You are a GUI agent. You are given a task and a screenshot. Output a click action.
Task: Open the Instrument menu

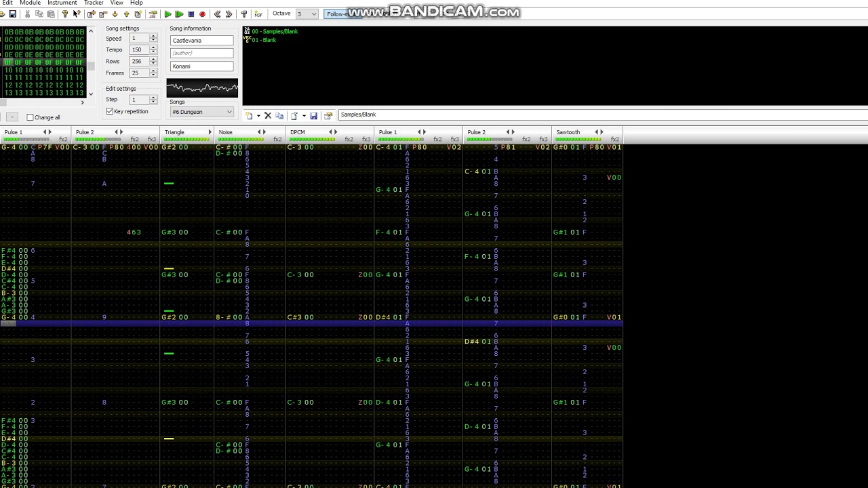click(62, 3)
